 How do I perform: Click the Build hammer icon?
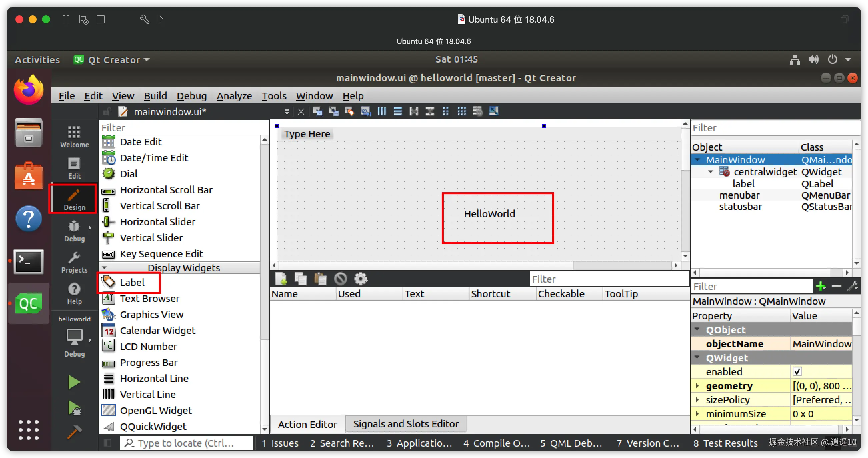tap(74, 432)
